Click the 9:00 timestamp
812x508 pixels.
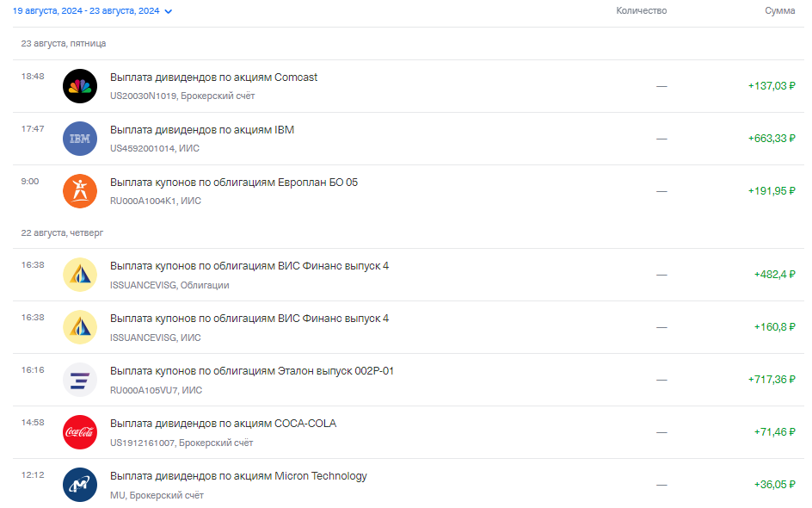(x=29, y=182)
